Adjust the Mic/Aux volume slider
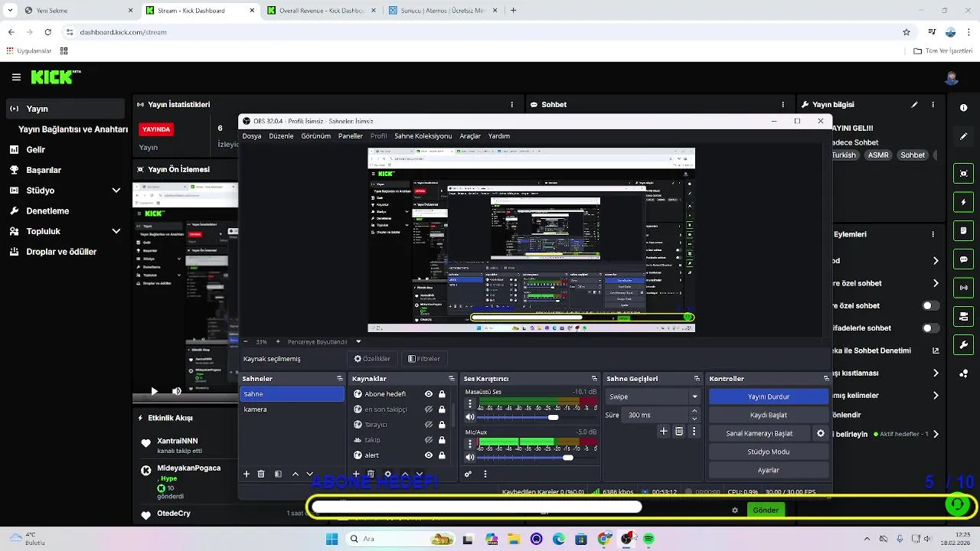This screenshot has width=980, height=551. pyautogui.click(x=567, y=458)
